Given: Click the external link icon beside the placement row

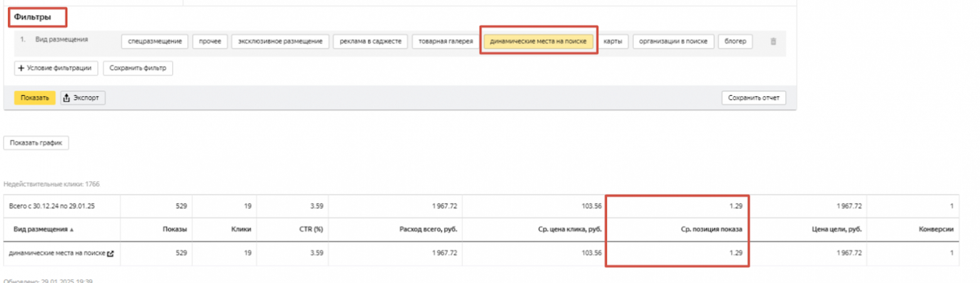Looking at the screenshot, I should [x=111, y=253].
